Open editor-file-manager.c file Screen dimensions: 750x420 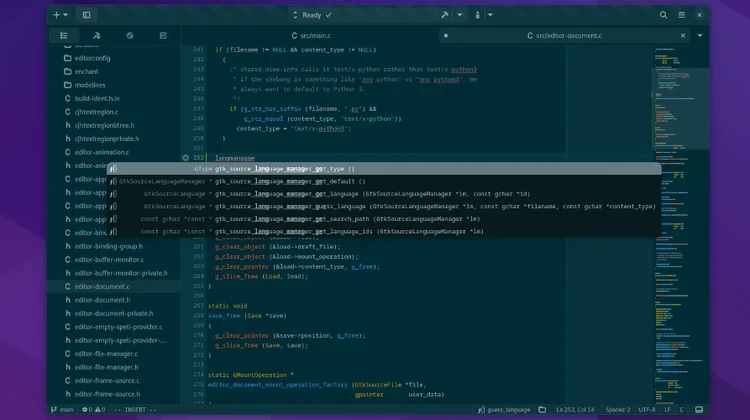click(106, 354)
